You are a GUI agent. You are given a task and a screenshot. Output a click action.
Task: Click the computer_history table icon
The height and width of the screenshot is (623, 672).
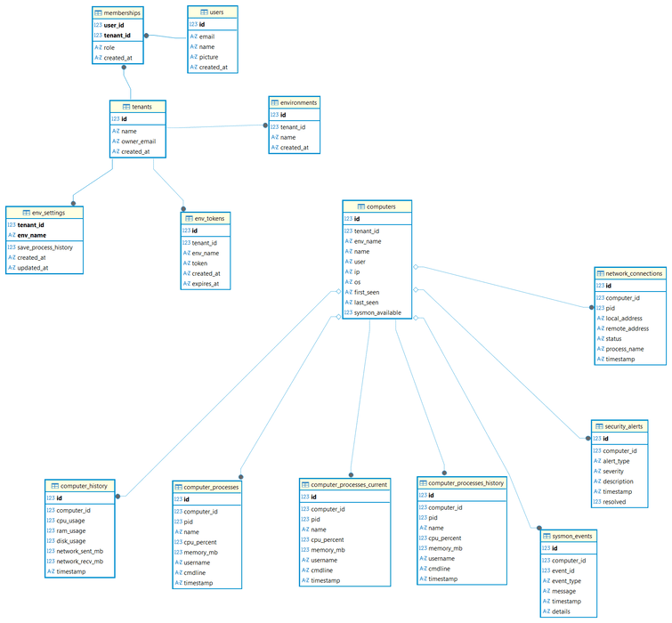(x=52, y=486)
